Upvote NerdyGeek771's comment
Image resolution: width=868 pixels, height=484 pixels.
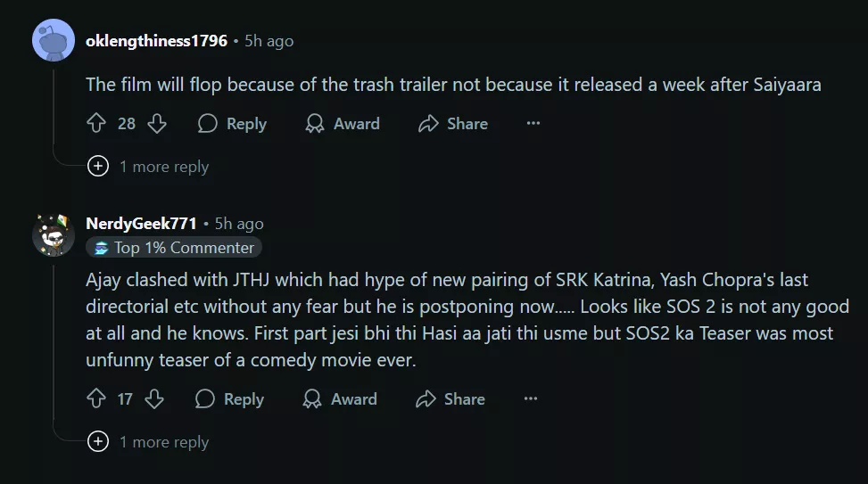[x=96, y=399]
